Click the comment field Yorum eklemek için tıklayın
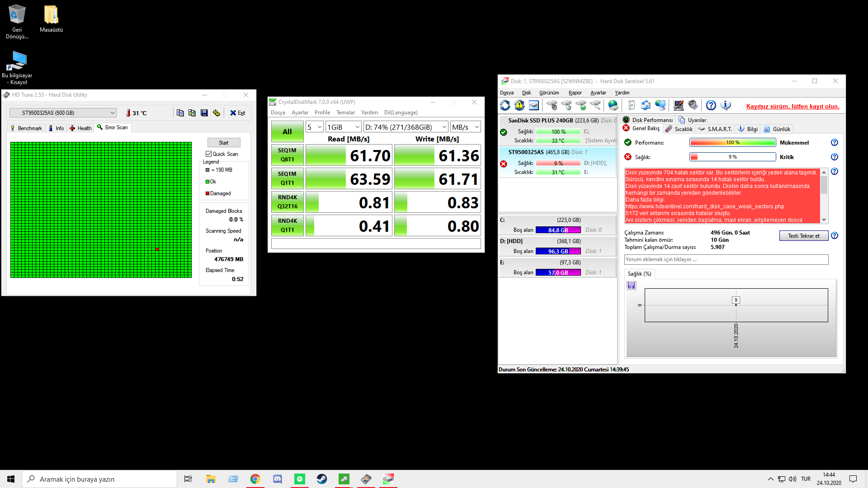Screen dimensions: 868x488 tap(726, 259)
